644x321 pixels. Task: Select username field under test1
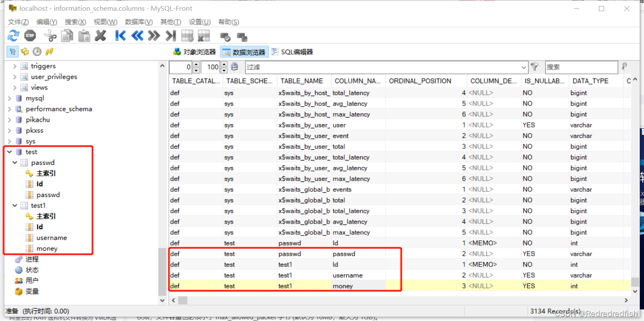click(52, 238)
